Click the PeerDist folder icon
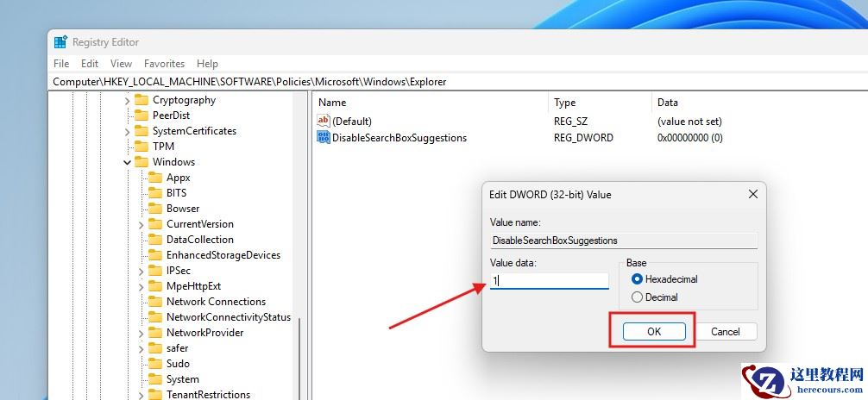Image resolution: width=868 pixels, height=400 pixels. click(x=142, y=116)
